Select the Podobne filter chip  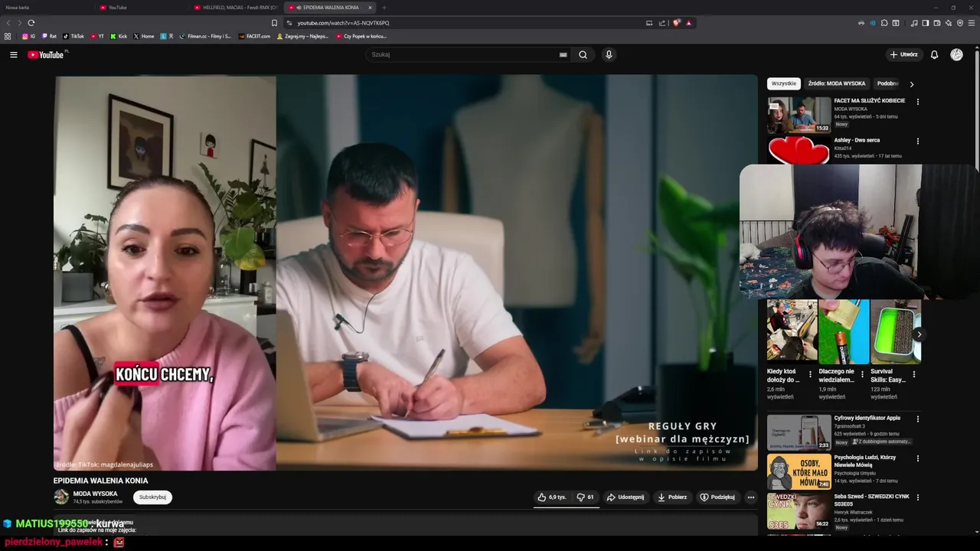pos(887,83)
